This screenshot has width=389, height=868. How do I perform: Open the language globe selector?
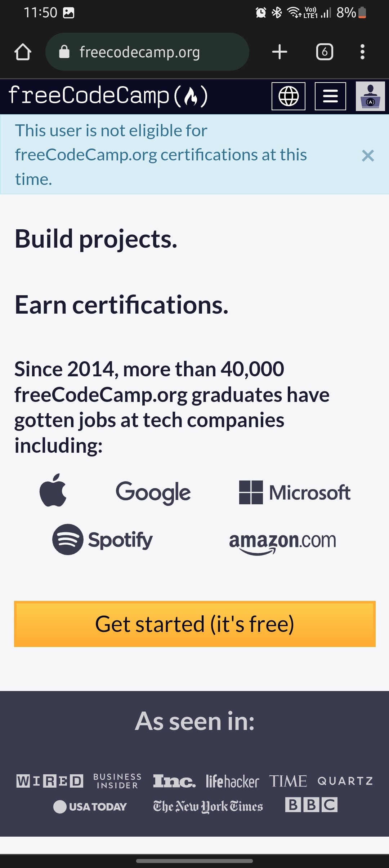pyautogui.click(x=289, y=96)
